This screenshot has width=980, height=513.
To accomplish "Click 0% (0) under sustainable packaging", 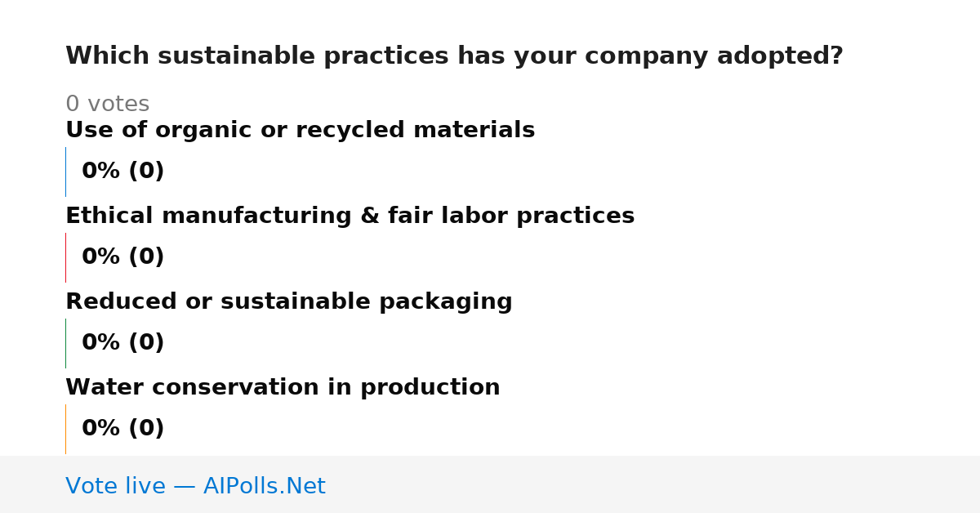I will [x=122, y=343].
